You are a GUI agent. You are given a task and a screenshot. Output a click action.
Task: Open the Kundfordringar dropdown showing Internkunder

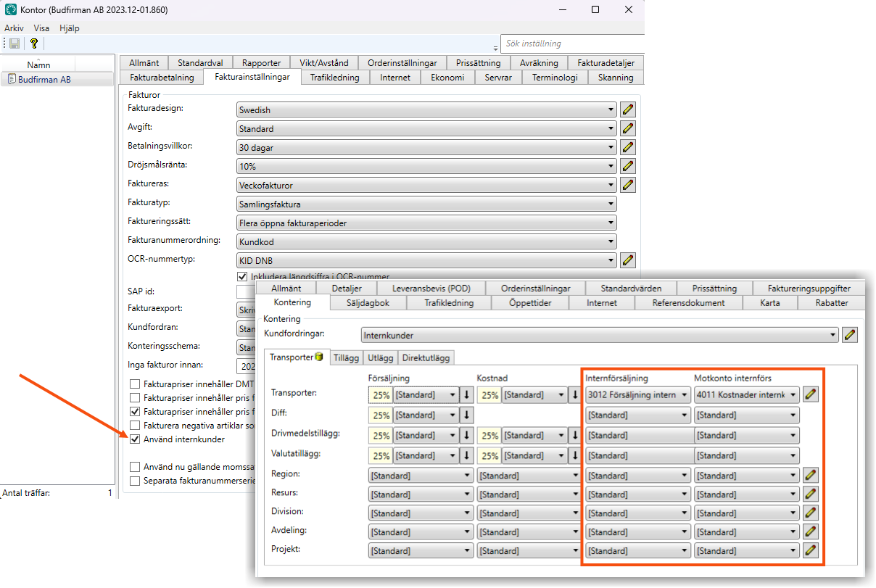tap(599, 336)
